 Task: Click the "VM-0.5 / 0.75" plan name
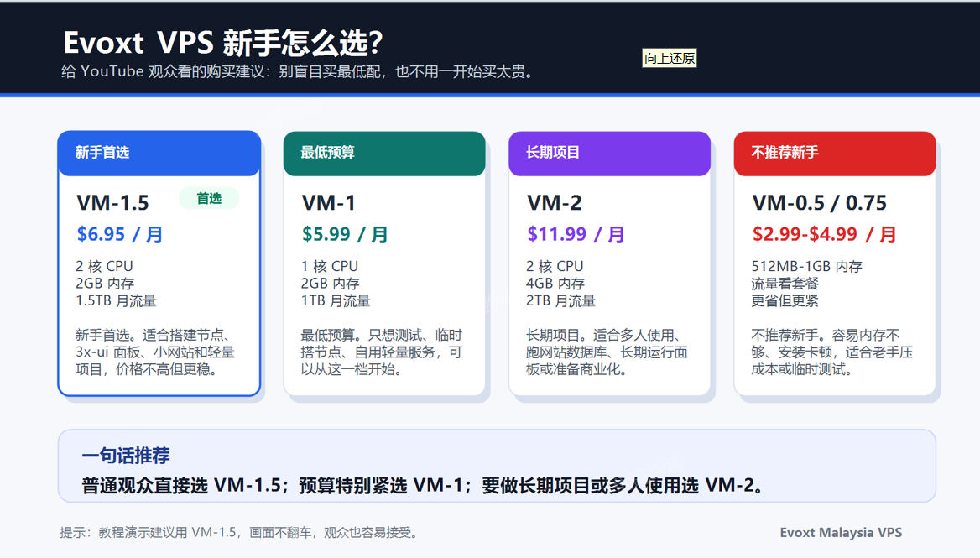(820, 202)
